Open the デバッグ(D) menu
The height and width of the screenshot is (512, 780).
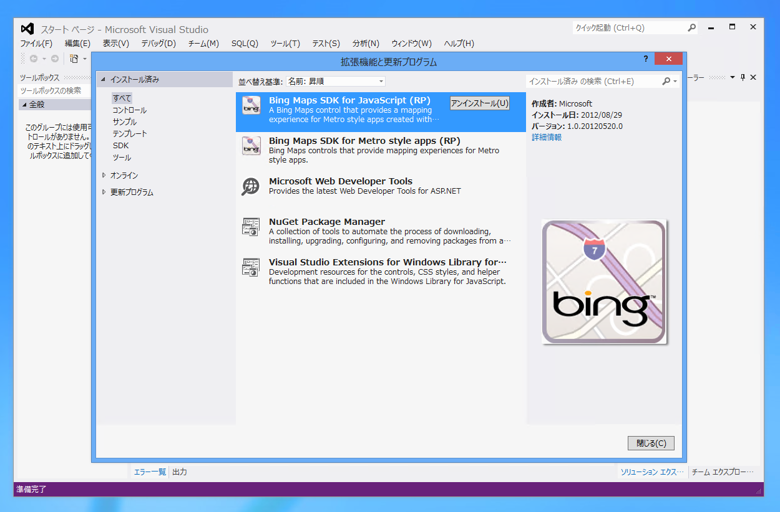click(x=159, y=44)
